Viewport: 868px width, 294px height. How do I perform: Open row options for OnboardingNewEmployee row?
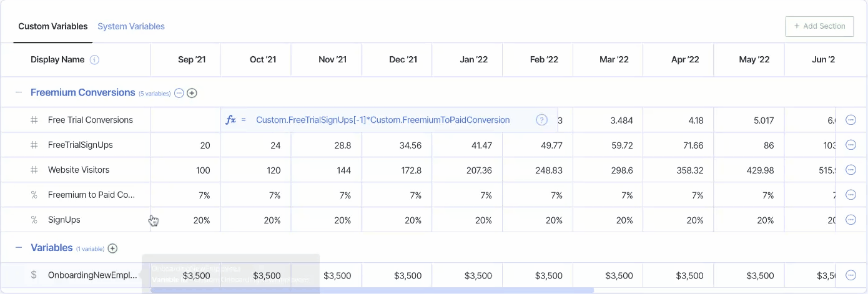tap(851, 275)
